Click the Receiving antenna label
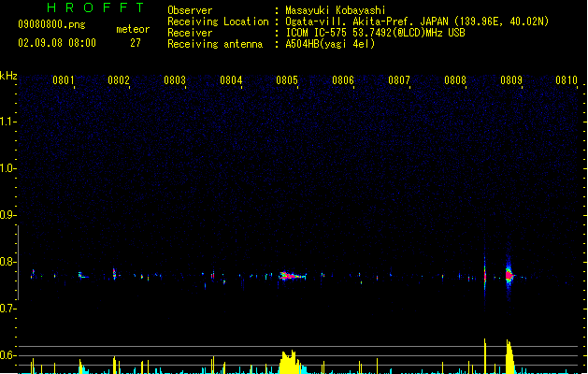Image resolution: width=588 pixels, height=374 pixels. 215,44
